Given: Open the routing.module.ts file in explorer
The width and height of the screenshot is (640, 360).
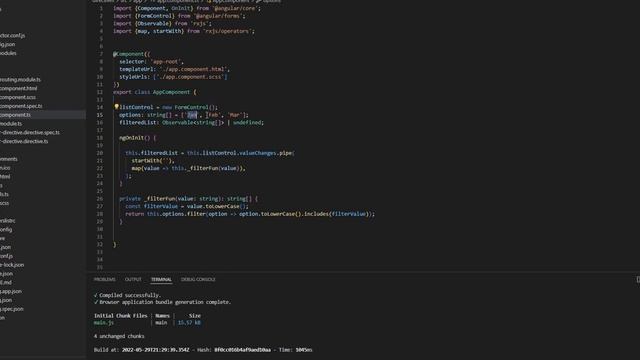Looking at the screenshot, I should click(x=20, y=80).
